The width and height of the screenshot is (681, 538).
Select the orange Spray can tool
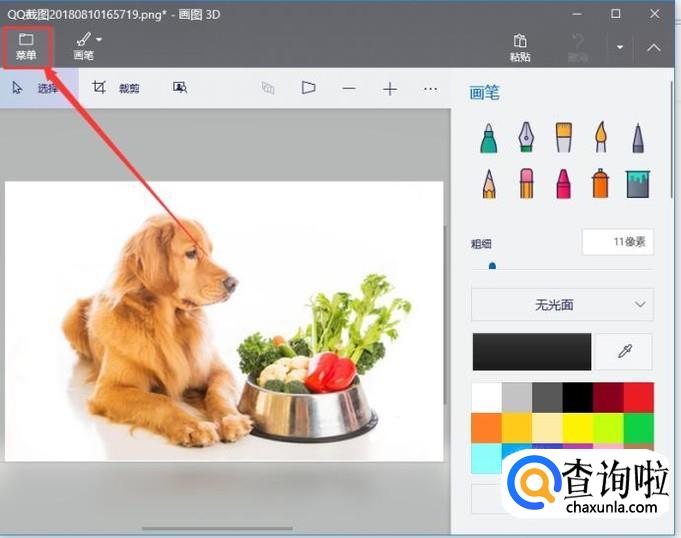click(600, 183)
